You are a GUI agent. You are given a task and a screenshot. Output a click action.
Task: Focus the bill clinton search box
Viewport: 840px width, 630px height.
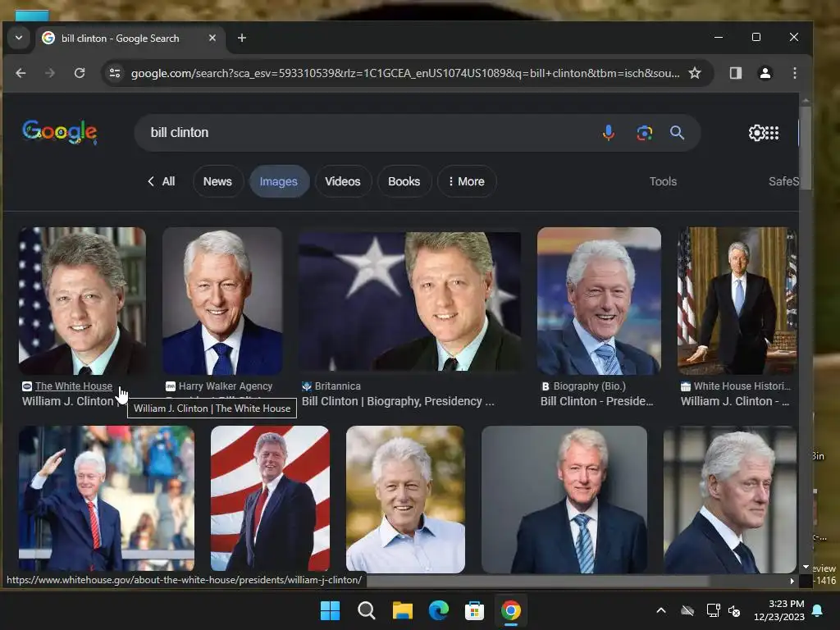370,132
